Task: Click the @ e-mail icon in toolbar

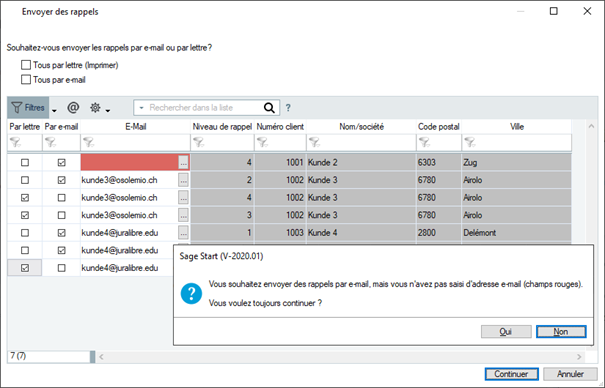Action: (73, 108)
